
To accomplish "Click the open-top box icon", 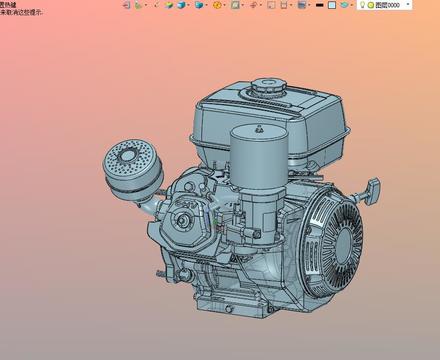I will 284,5.
